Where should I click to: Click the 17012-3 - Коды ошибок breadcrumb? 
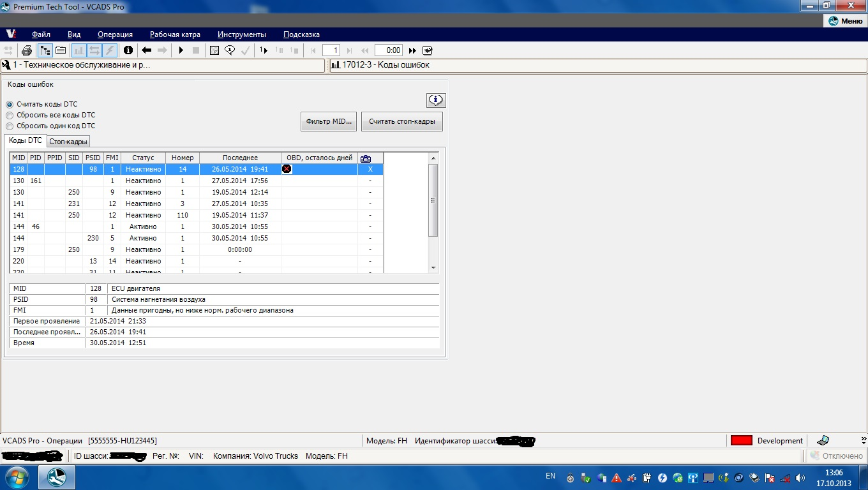tap(597, 65)
